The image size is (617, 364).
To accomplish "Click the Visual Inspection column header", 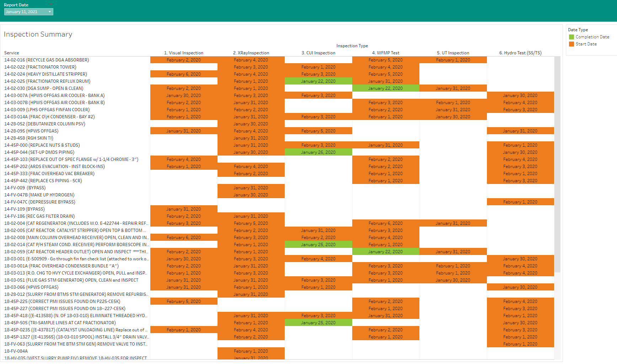I will [x=183, y=53].
